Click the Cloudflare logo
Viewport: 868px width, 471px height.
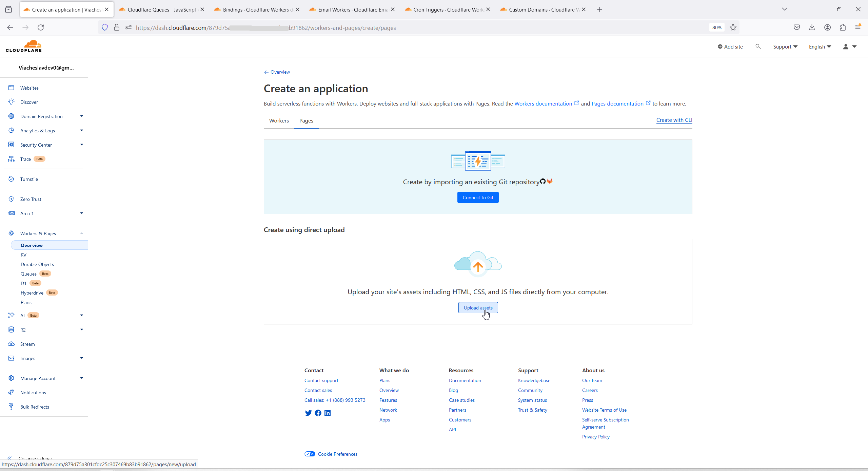[24, 46]
